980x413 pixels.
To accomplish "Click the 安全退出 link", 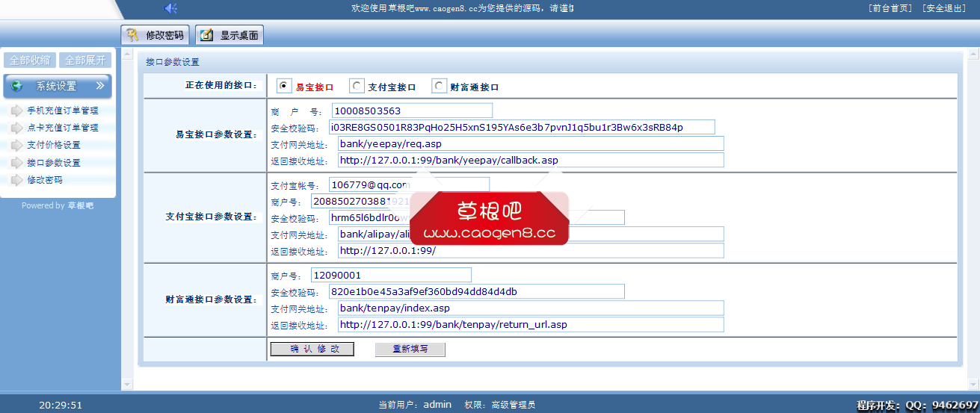I will (944, 8).
